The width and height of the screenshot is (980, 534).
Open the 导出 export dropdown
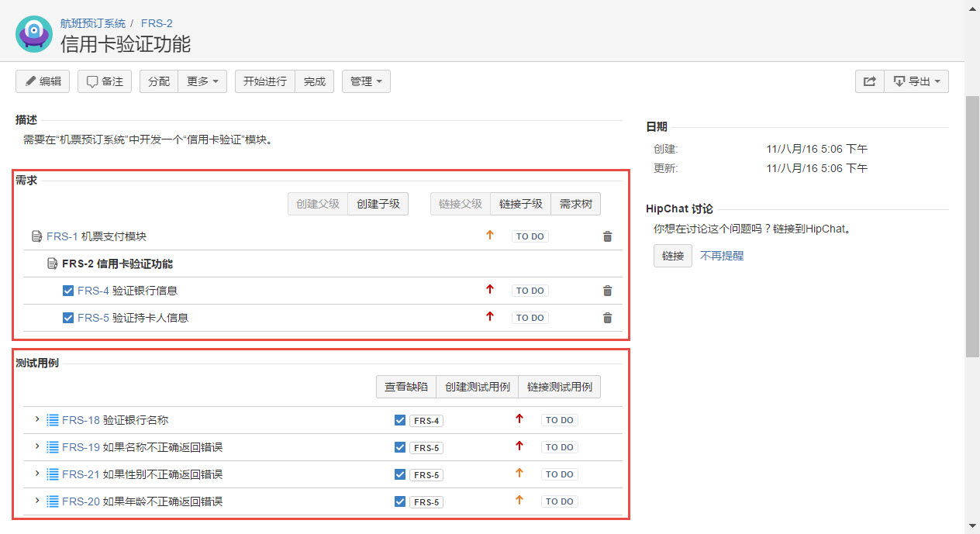click(x=916, y=81)
